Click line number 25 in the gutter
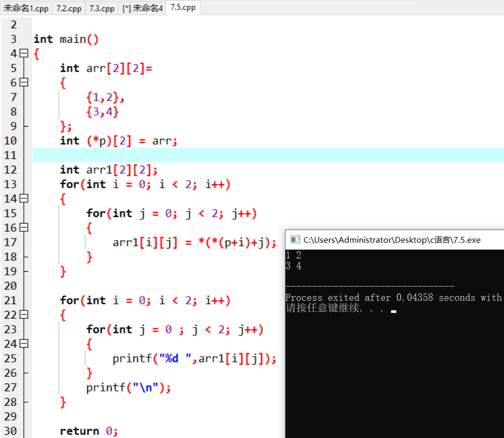Image resolution: width=504 pixels, height=438 pixels. pyautogui.click(x=10, y=358)
